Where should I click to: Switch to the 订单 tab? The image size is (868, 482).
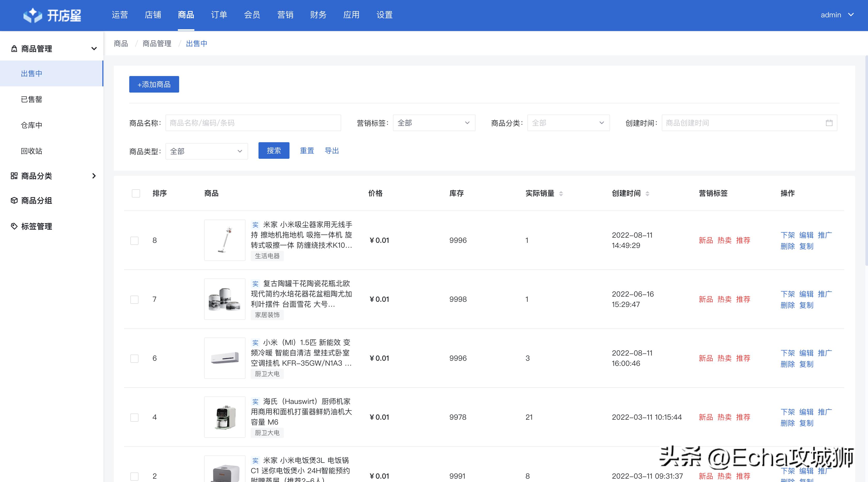(x=219, y=15)
